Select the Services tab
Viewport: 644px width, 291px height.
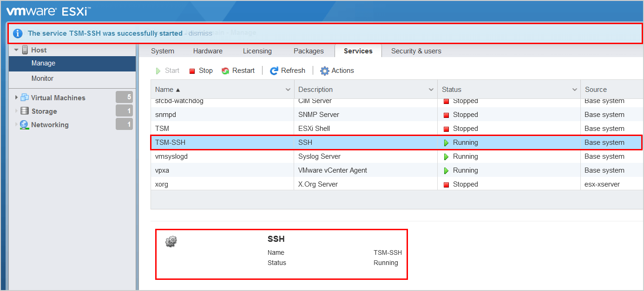pos(358,51)
